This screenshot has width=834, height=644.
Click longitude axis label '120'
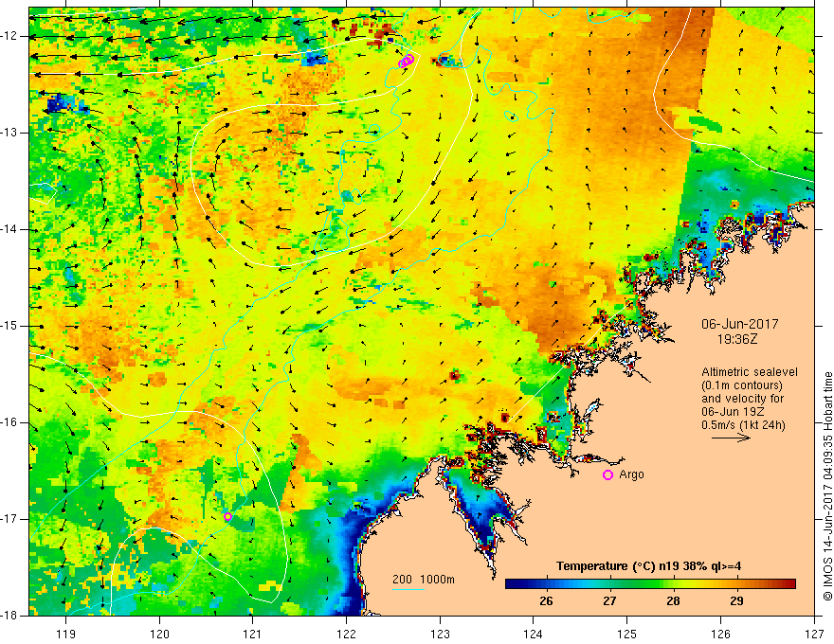point(159,634)
